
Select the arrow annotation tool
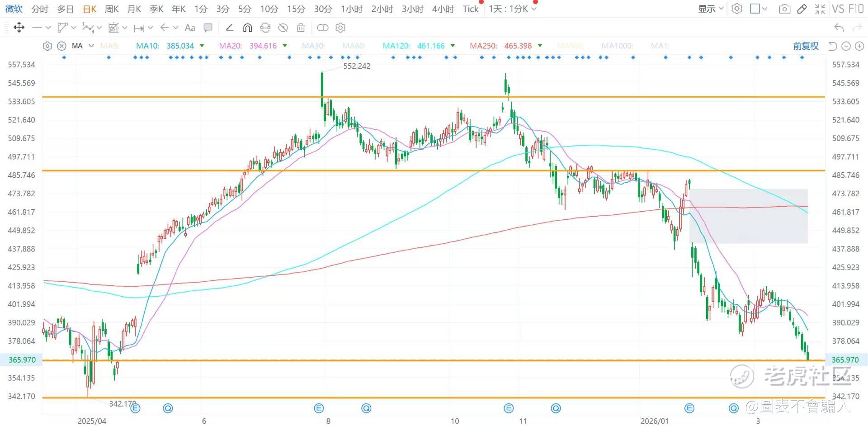coord(165,28)
